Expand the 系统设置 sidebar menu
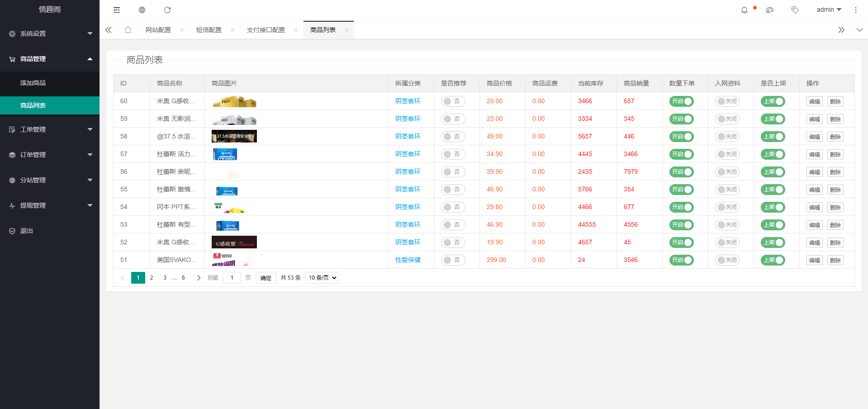Screen dimensions: 868x409 click(x=50, y=33)
